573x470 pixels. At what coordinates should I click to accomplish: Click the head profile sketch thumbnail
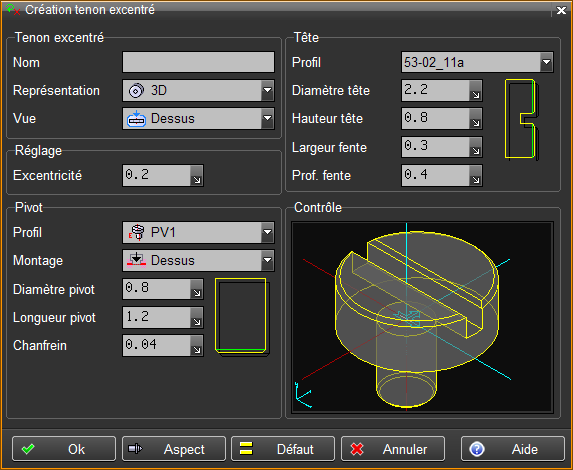pos(521,119)
